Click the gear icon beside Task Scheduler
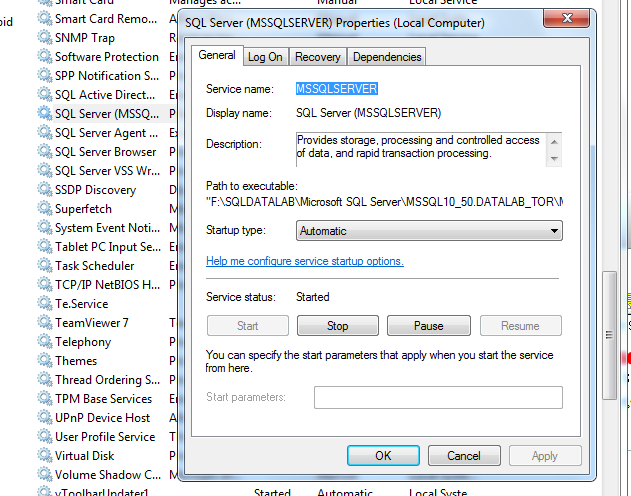The image size is (631, 496). coord(45,265)
